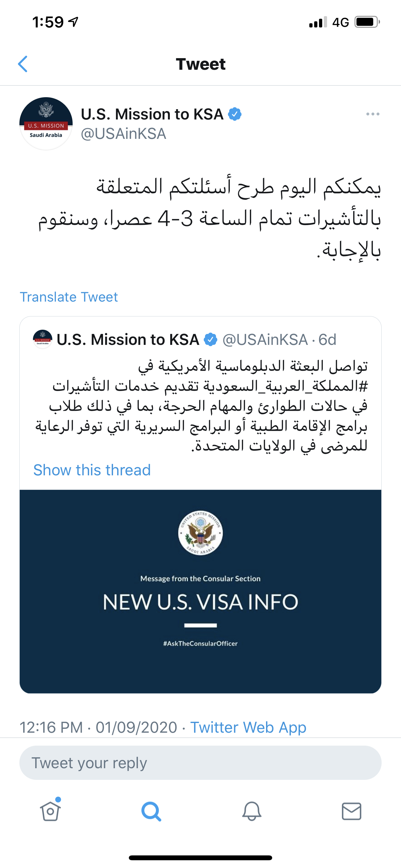Tap the battery icon in status bar

click(367, 22)
